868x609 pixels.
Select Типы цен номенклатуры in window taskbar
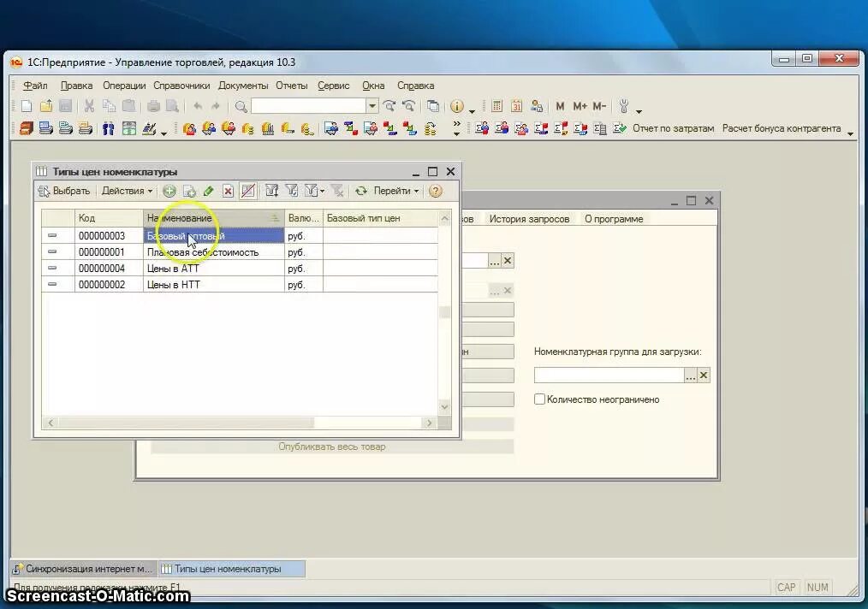[231, 569]
